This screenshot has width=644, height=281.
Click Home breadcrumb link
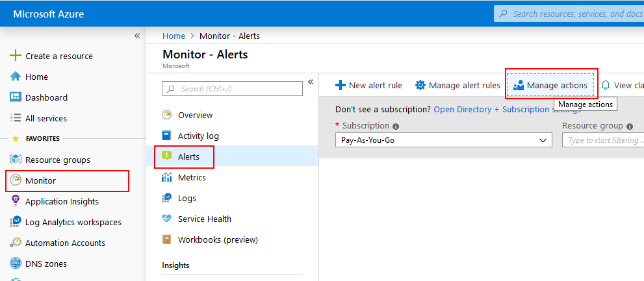point(174,36)
